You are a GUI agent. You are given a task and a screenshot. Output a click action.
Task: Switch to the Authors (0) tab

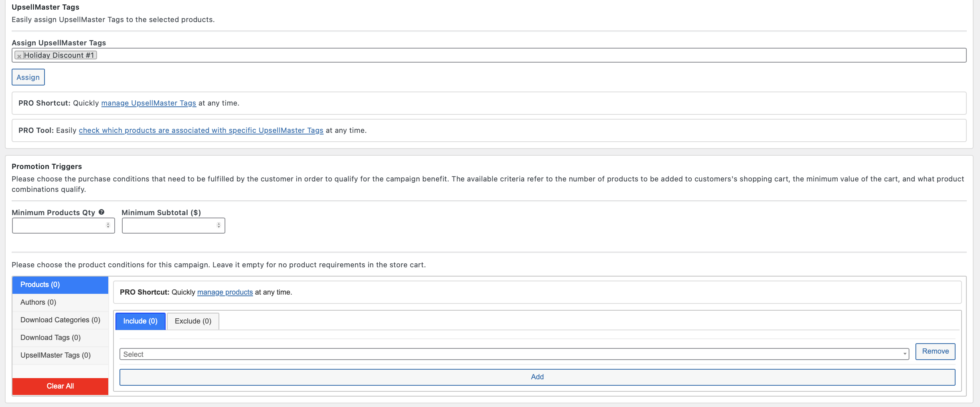click(x=60, y=302)
